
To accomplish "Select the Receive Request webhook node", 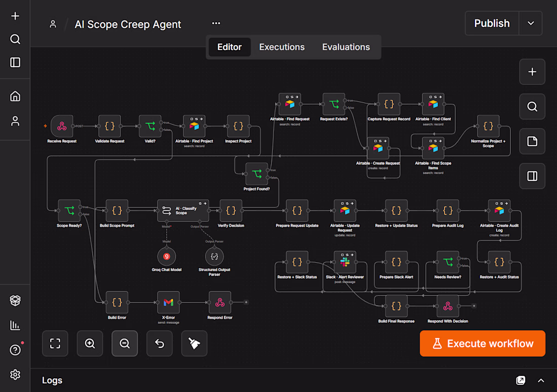I will (62, 126).
